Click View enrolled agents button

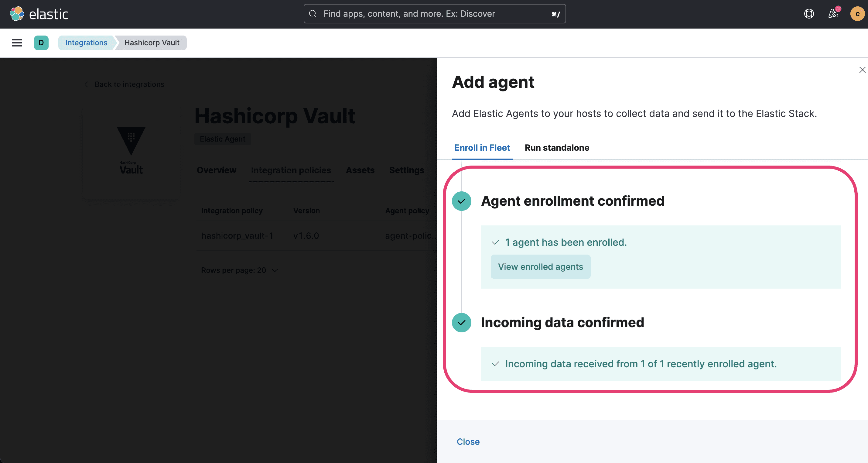540,266
